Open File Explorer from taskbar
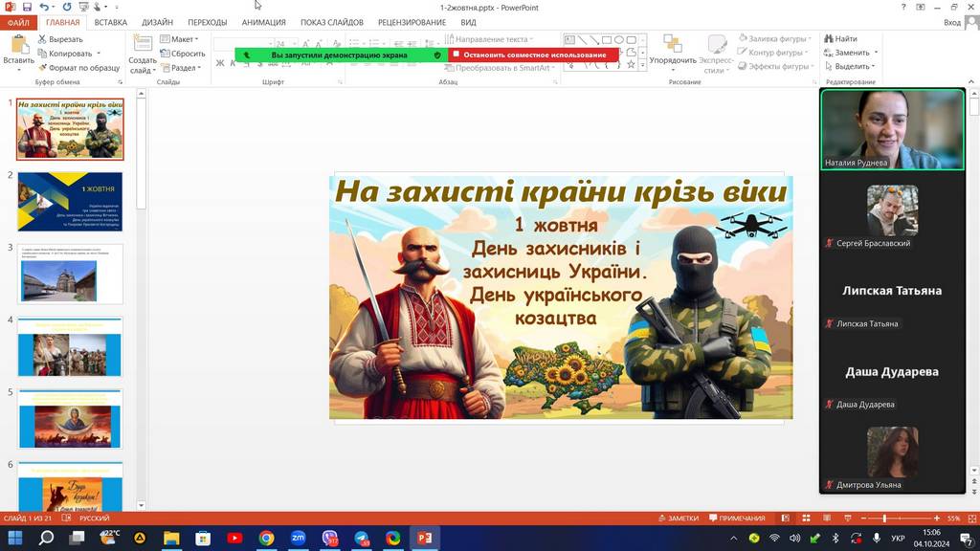 [171, 538]
